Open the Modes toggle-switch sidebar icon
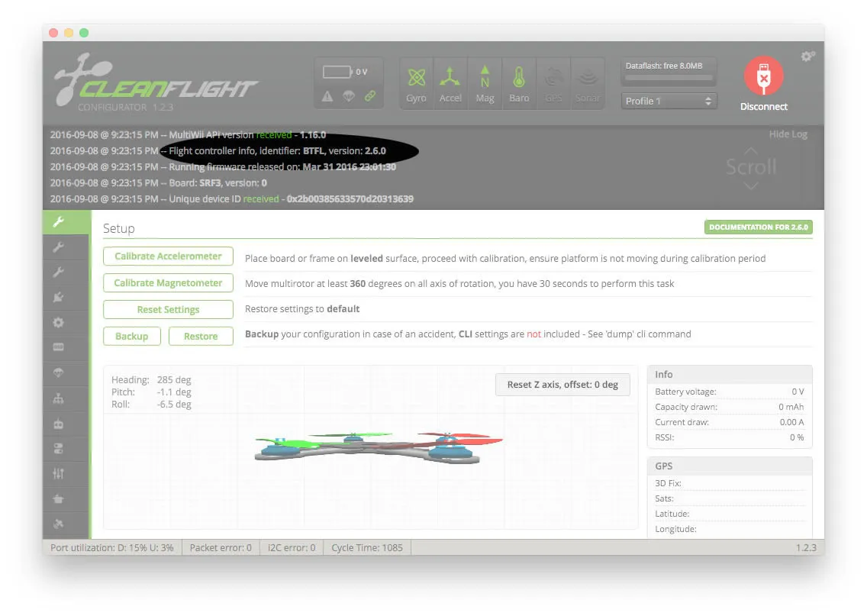 [x=59, y=448]
